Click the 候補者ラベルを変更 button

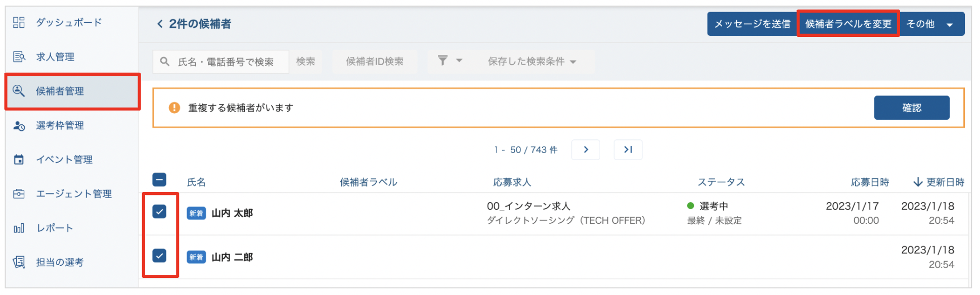tap(848, 24)
